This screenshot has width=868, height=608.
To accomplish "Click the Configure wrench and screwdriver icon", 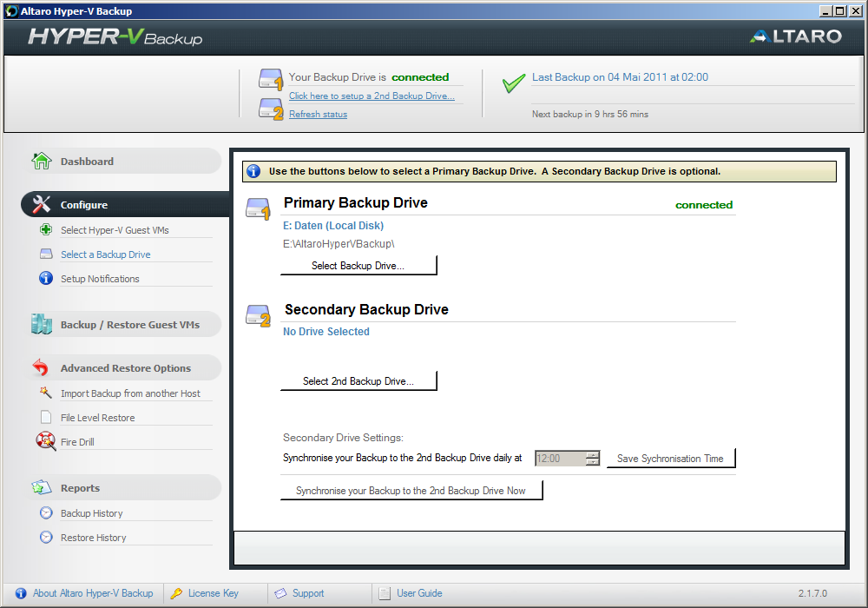I will [42, 204].
